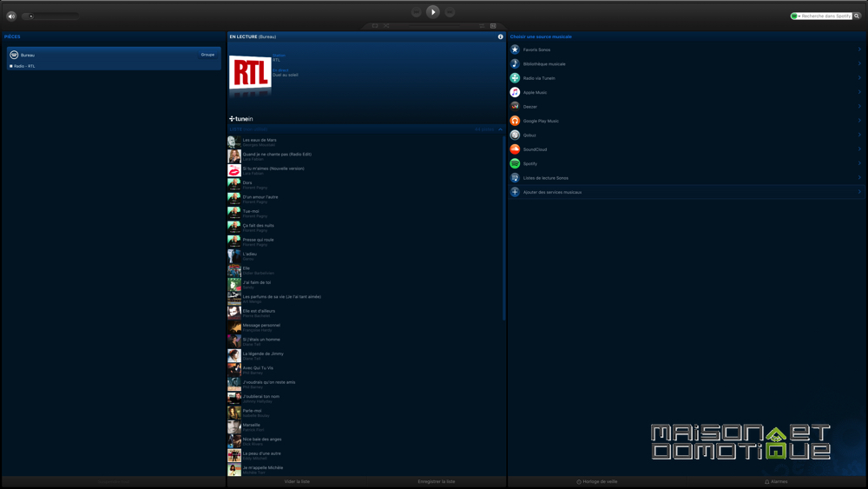Select track Les eaux de Mars
Viewport: 868px width, 489px height.
pos(365,142)
